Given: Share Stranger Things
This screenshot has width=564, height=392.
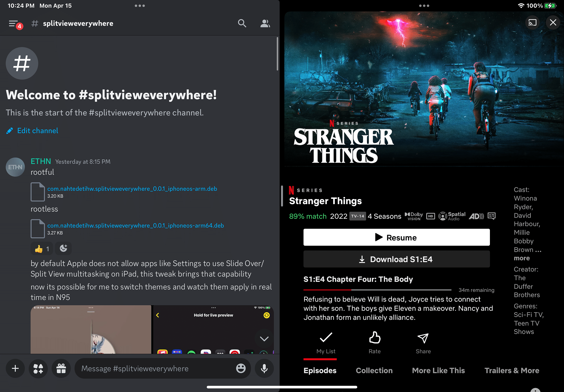Looking at the screenshot, I should pyautogui.click(x=423, y=343).
